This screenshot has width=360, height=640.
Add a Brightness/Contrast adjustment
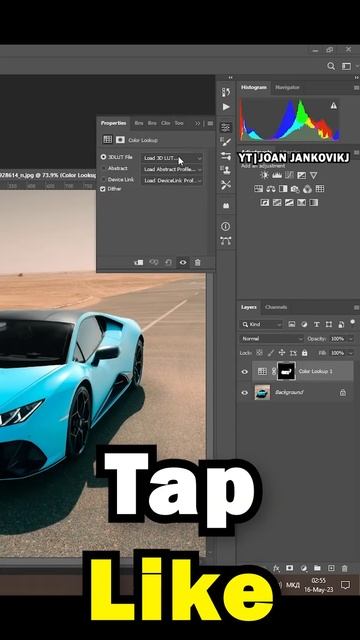click(x=264, y=175)
